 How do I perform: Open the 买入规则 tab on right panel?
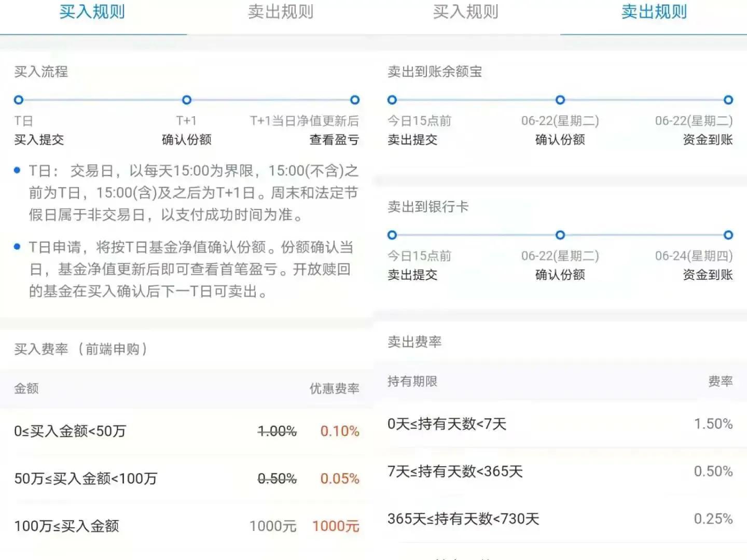point(465,11)
